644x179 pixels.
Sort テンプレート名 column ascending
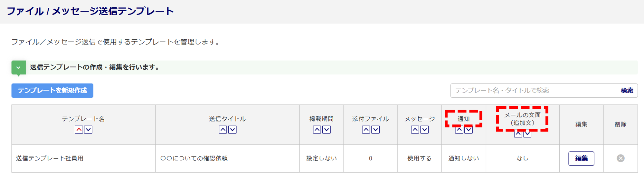point(79,130)
